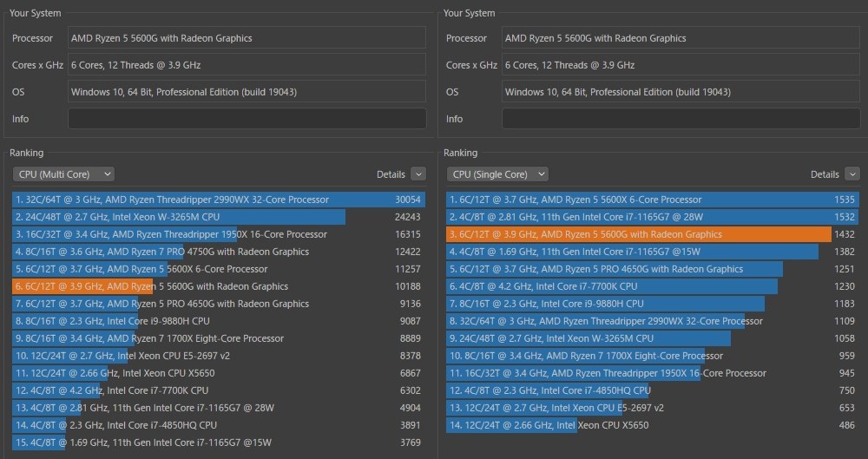Click the left panel Info input field
Screen dimensions: 868x459
click(247, 119)
